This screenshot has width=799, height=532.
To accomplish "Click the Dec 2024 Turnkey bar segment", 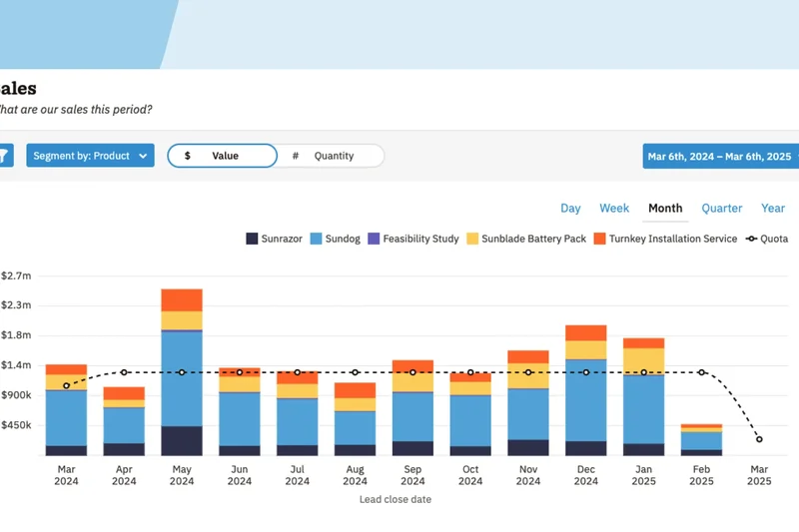I will 586,332.
